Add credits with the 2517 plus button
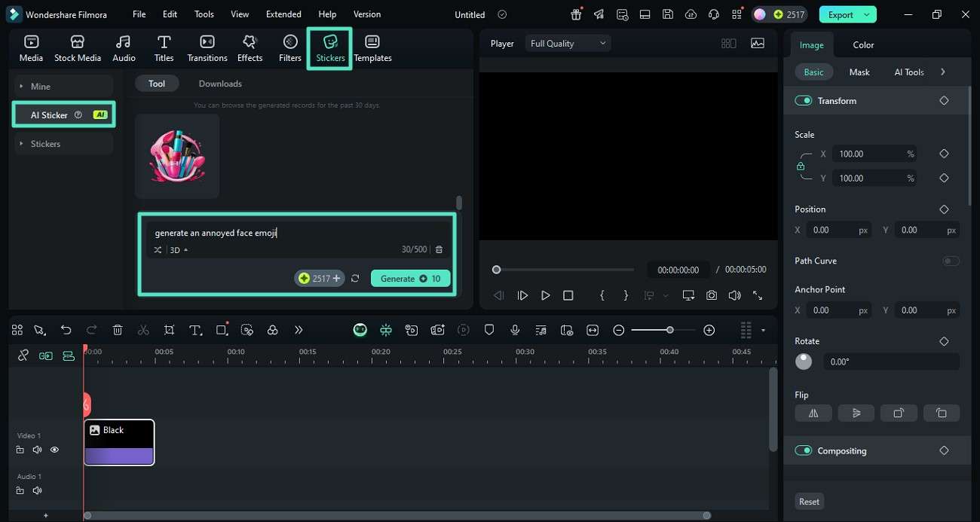 click(320, 279)
